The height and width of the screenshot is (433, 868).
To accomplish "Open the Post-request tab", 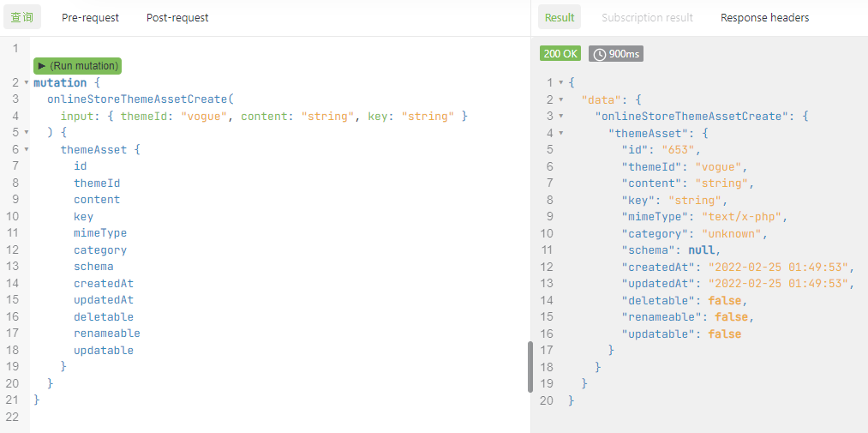I will pos(177,17).
